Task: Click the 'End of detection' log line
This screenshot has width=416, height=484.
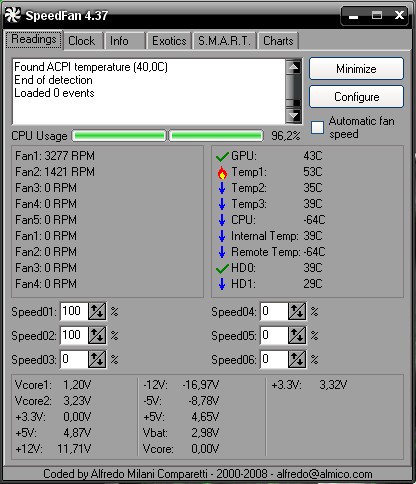Action: 53,80
